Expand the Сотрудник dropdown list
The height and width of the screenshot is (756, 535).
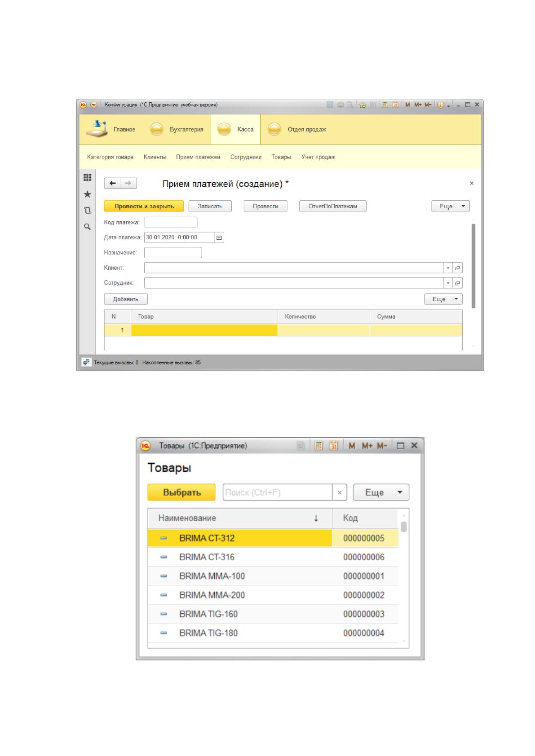coord(448,283)
